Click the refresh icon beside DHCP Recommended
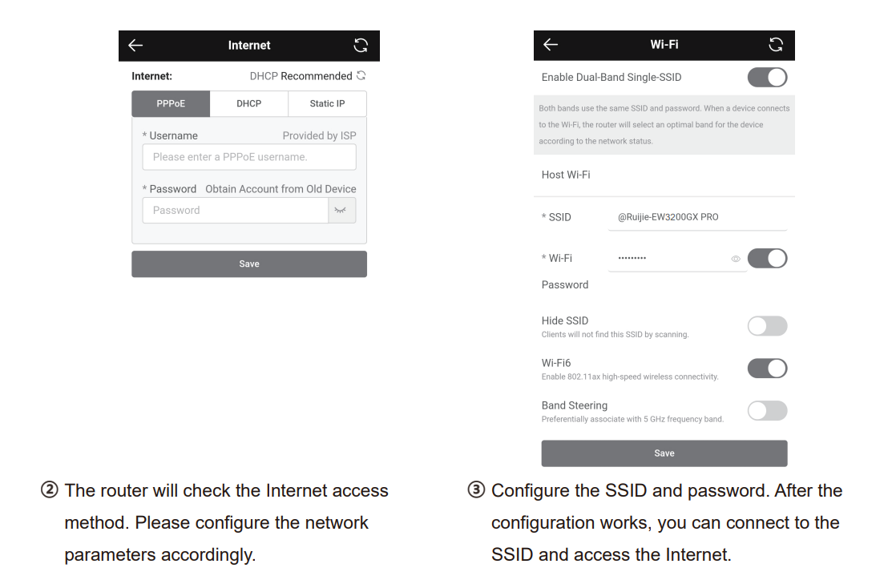The image size is (892, 588). (361, 76)
